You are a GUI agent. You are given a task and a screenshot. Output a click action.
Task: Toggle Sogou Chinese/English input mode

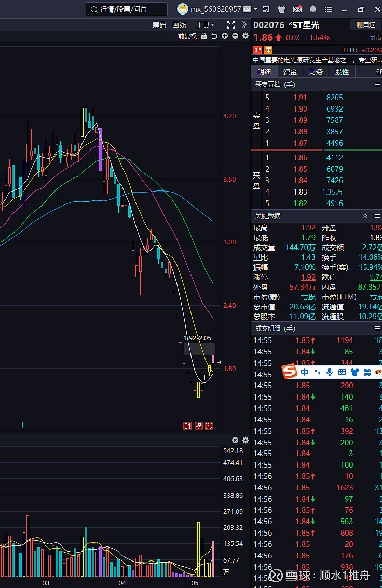click(305, 372)
